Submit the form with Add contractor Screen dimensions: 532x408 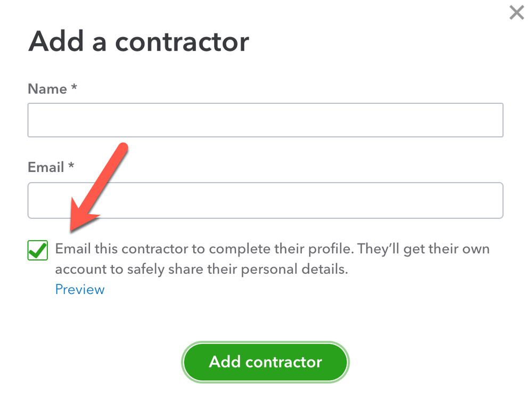click(265, 362)
